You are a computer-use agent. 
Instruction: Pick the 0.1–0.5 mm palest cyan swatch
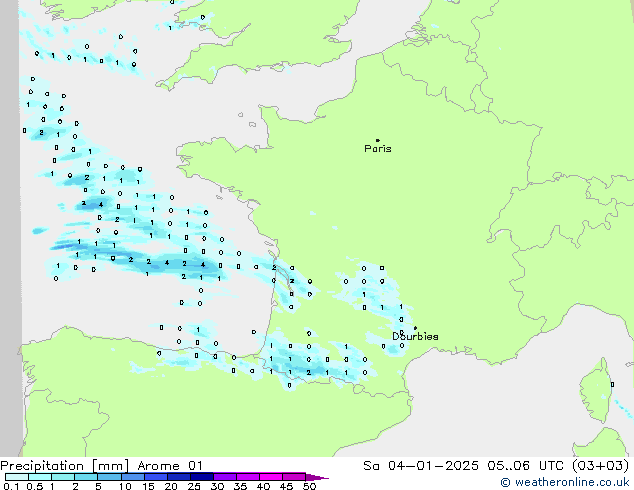pyautogui.click(x=17, y=477)
